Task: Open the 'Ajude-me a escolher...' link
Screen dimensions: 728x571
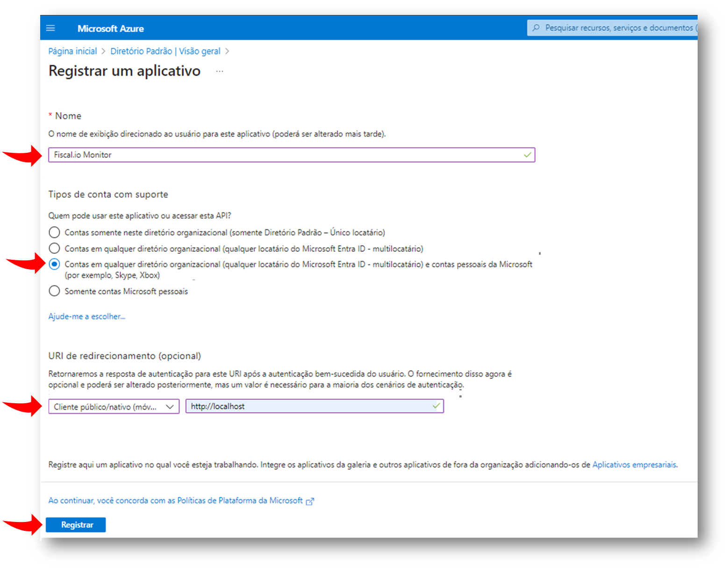Action: click(x=87, y=316)
